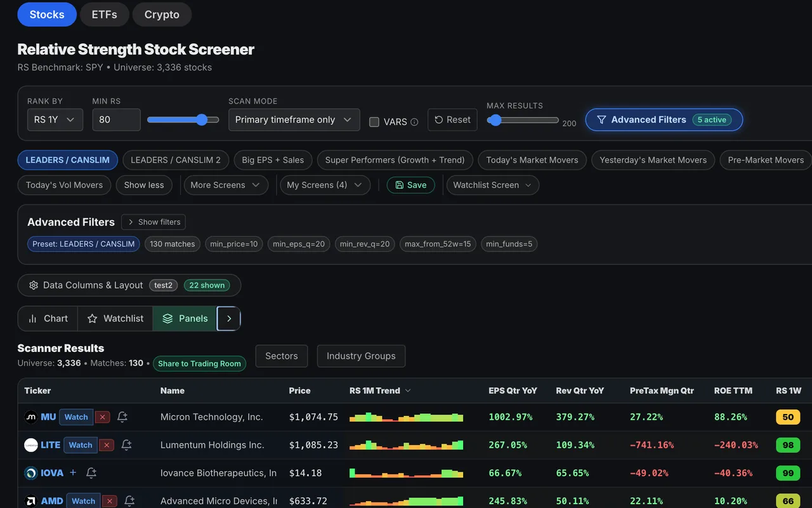Toggle the VARS checkbox
Viewport: 812px width, 508px height.
point(374,122)
